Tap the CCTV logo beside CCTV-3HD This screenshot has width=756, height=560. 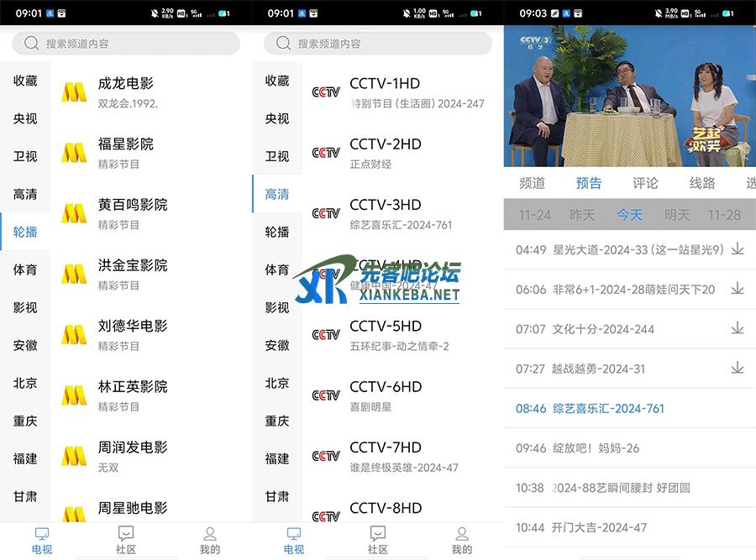point(326,213)
